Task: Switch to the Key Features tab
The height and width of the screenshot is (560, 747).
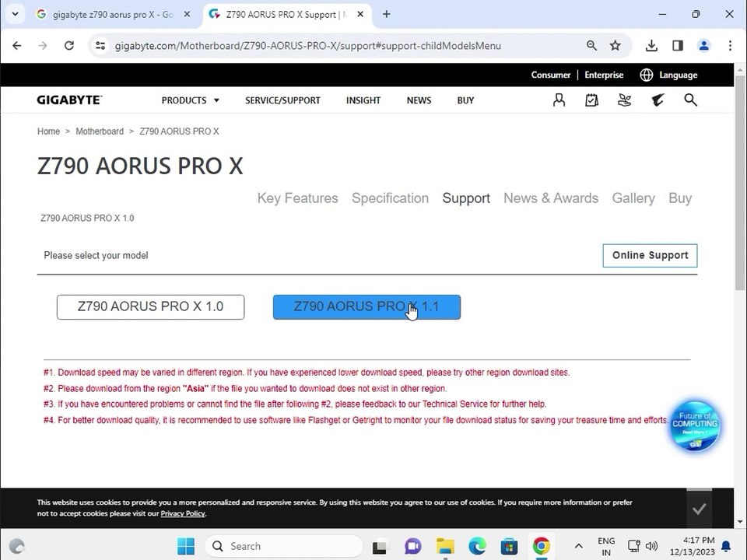Action: coord(298,198)
